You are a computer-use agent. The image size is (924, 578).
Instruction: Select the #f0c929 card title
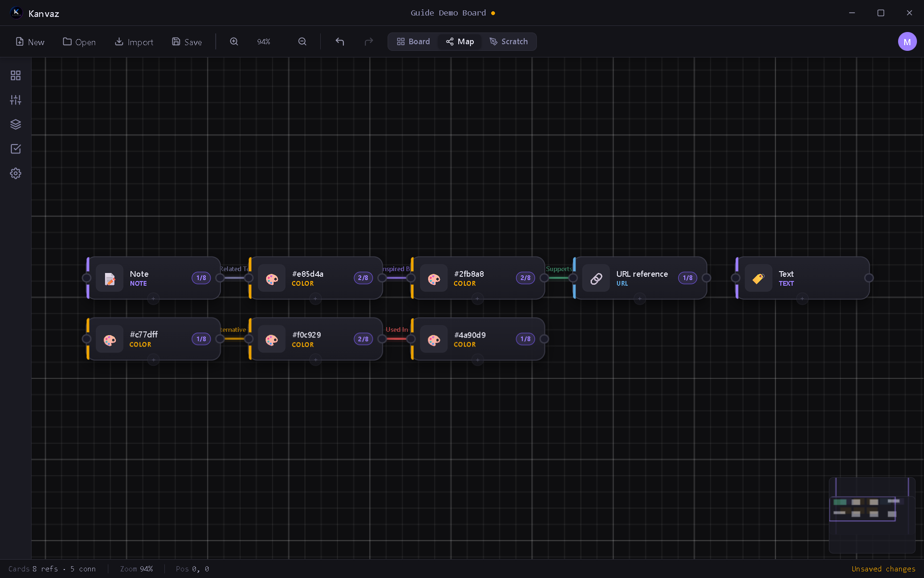[307, 335]
